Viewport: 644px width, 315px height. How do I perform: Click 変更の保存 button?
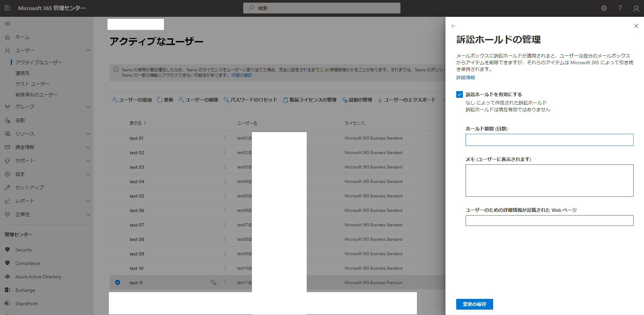tap(474, 304)
